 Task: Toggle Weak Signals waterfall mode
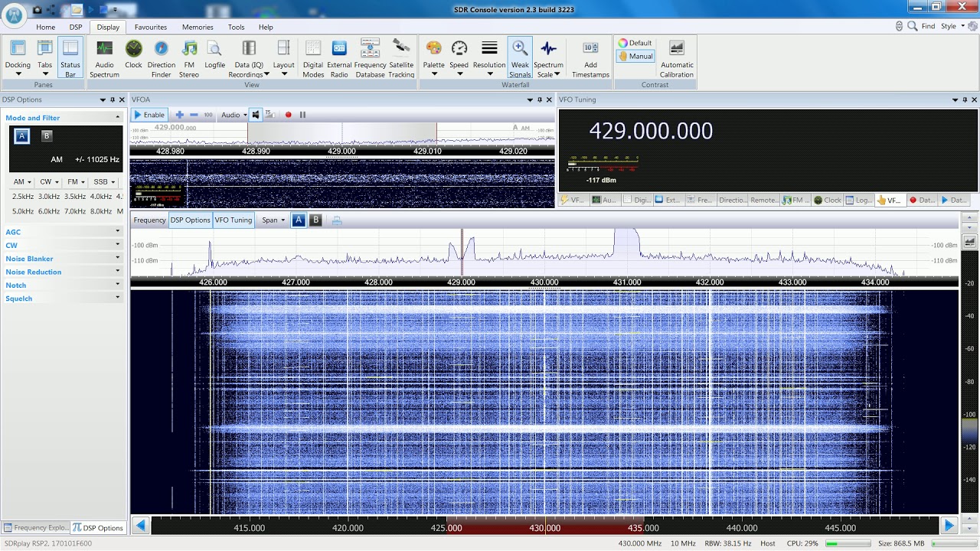[520, 57]
